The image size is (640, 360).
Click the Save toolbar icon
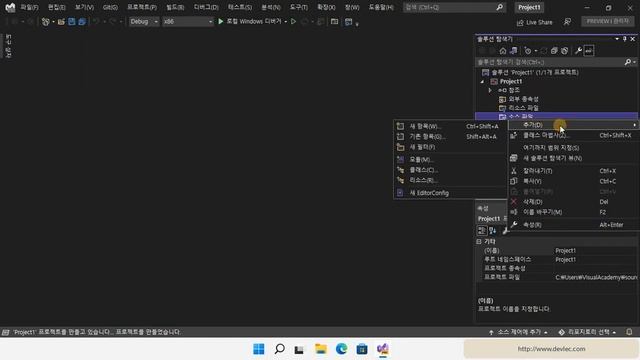72,22
